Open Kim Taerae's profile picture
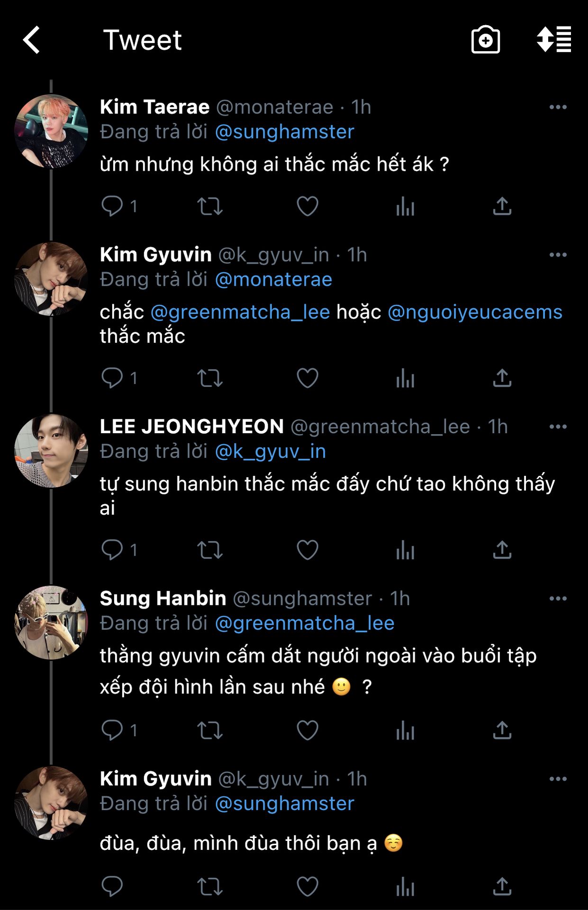Image resolution: width=588 pixels, height=910 pixels. point(51,131)
